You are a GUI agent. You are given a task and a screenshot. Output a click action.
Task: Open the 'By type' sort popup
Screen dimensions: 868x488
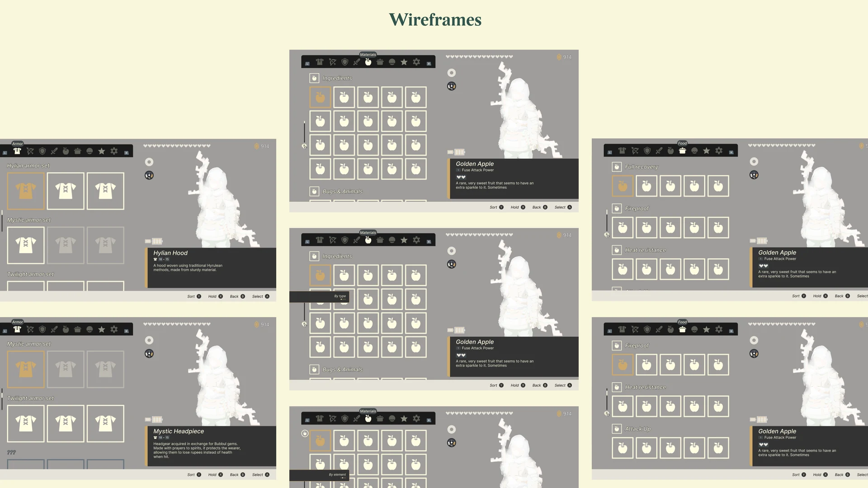pos(319,296)
